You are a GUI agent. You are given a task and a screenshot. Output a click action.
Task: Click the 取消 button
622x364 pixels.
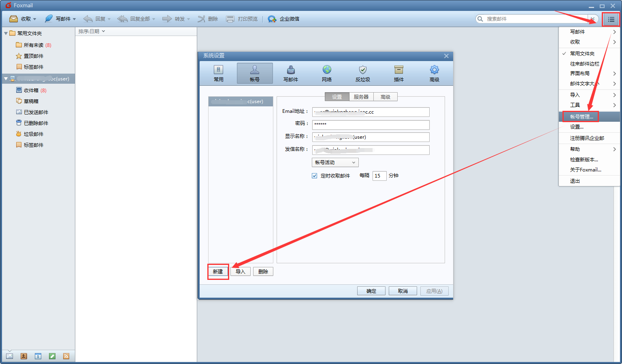[403, 291]
